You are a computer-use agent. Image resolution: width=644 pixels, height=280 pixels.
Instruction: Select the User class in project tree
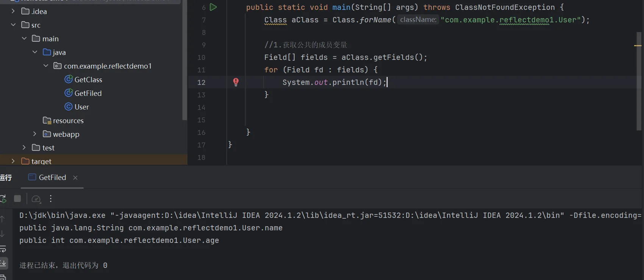81,107
